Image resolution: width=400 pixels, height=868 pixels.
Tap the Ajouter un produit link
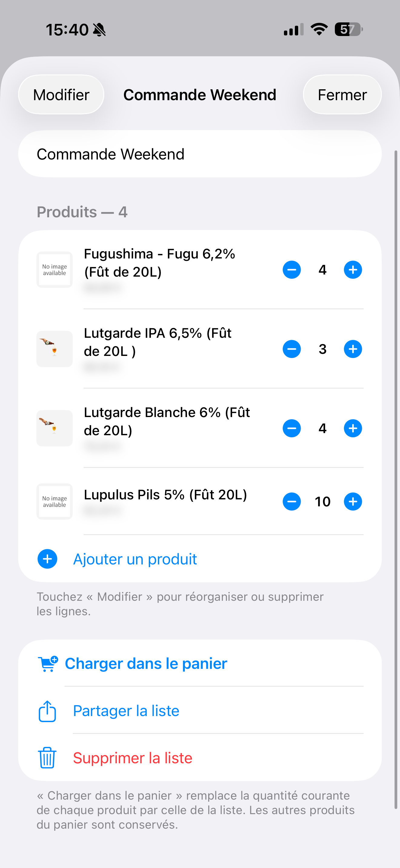[135, 559]
